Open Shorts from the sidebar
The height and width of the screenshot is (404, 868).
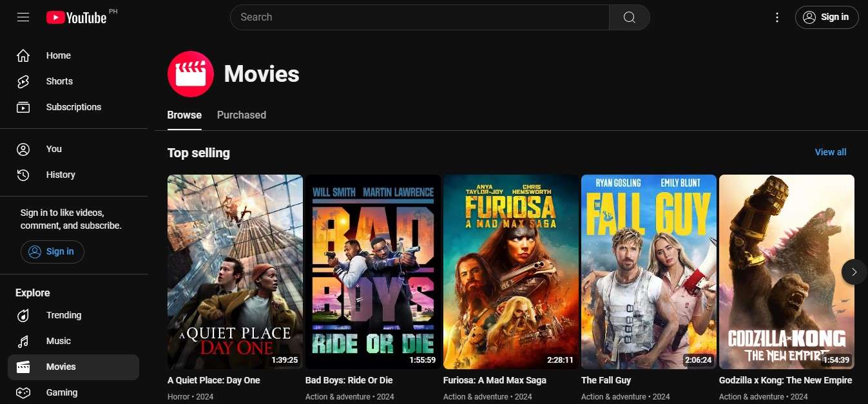pos(73,81)
